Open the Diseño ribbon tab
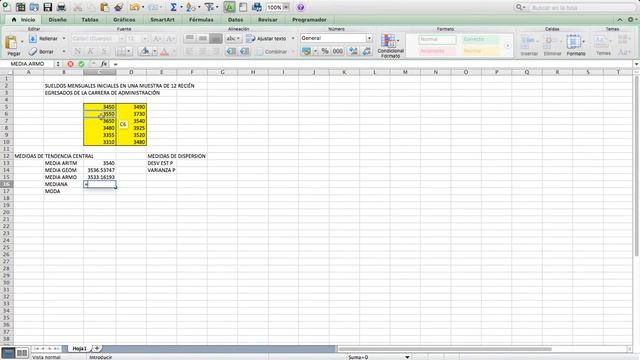 pos(57,20)
